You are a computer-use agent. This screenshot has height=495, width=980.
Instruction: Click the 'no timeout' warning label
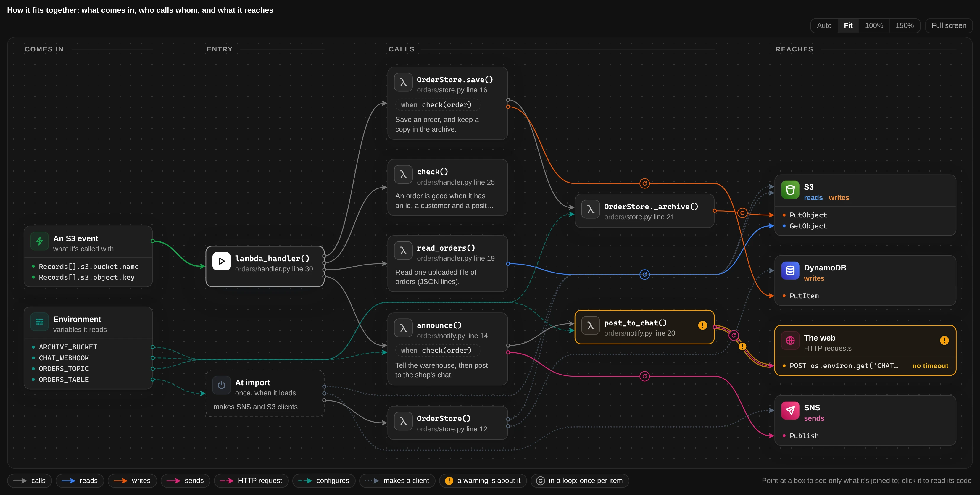point(930,366)
